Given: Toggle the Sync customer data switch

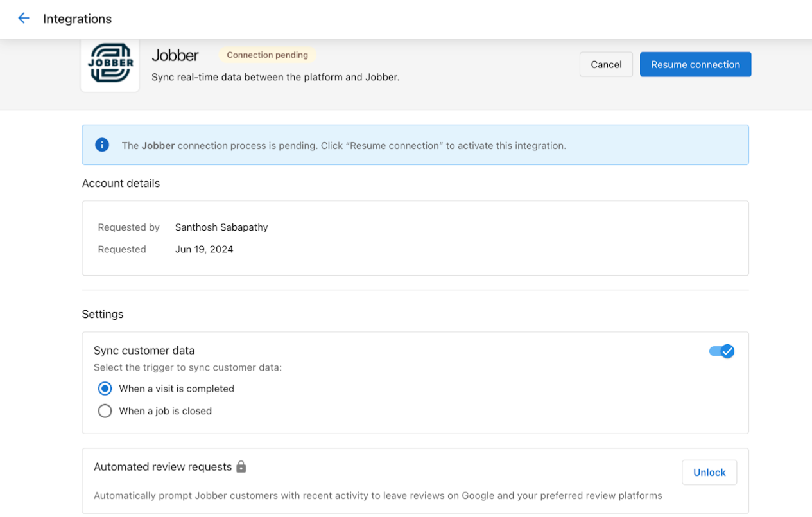Looking at the screenshot, I should 721,351.
